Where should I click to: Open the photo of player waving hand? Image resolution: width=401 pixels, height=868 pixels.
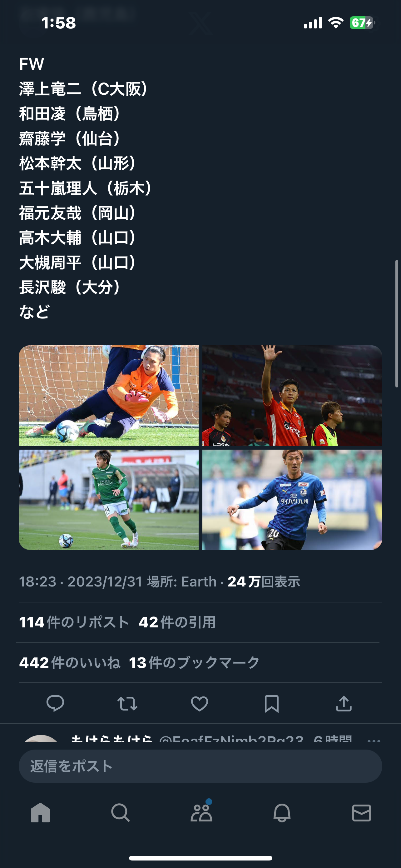click(292, 395)
